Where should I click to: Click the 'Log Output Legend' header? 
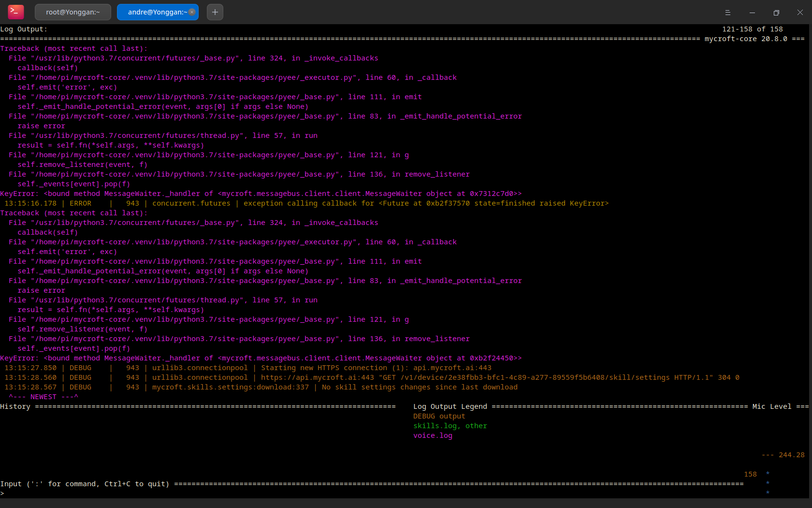click(450, 406)
